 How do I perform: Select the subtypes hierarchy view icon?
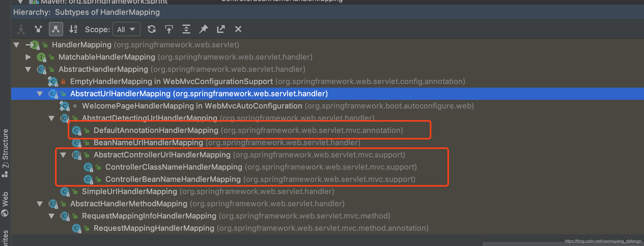point(56,29)
